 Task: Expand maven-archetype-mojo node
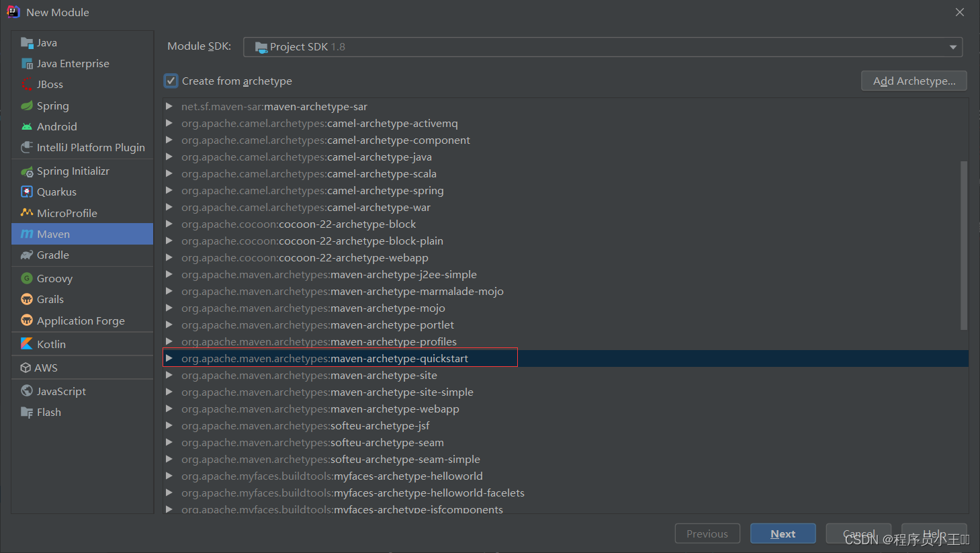click(x=169, y=308)
